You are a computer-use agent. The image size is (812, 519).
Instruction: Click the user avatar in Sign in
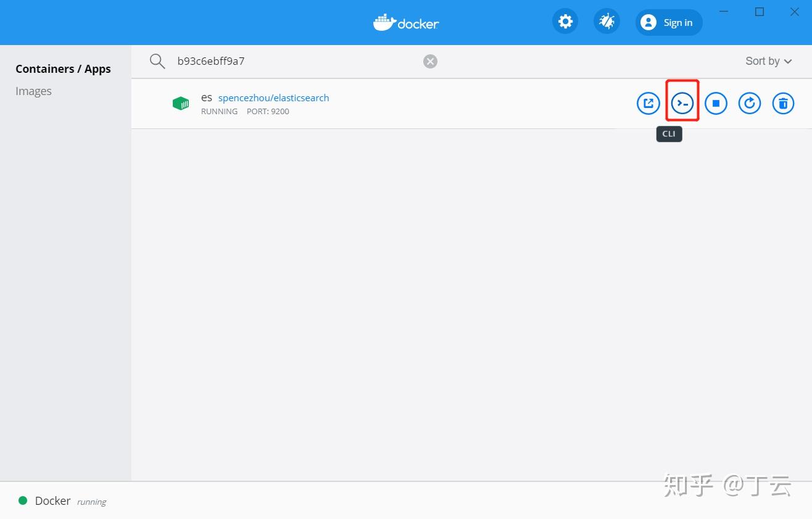pyautogui.click(x=648, y=22)
